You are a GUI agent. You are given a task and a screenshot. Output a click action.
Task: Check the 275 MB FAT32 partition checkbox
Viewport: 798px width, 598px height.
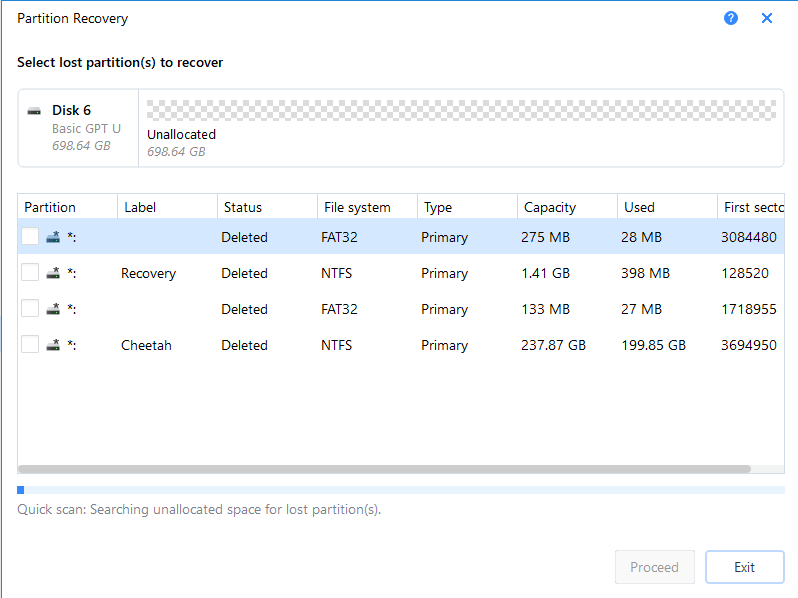coord(30,236)
